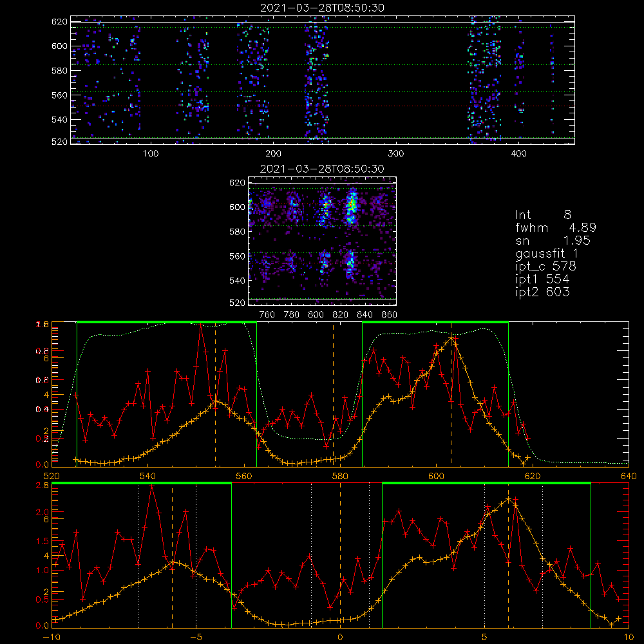Screen dimensions: 644x644
Task: Click x-axis label 400 on top image
Action: (518, 154)
